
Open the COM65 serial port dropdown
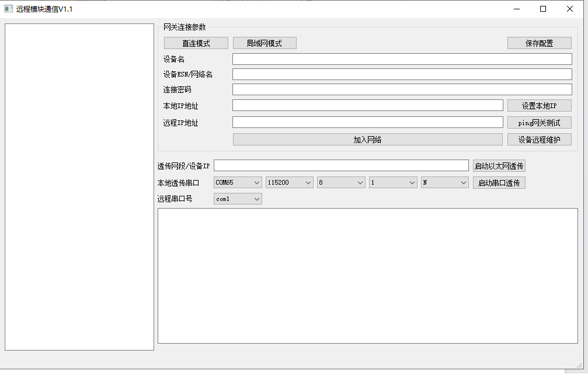click(237, 182)
